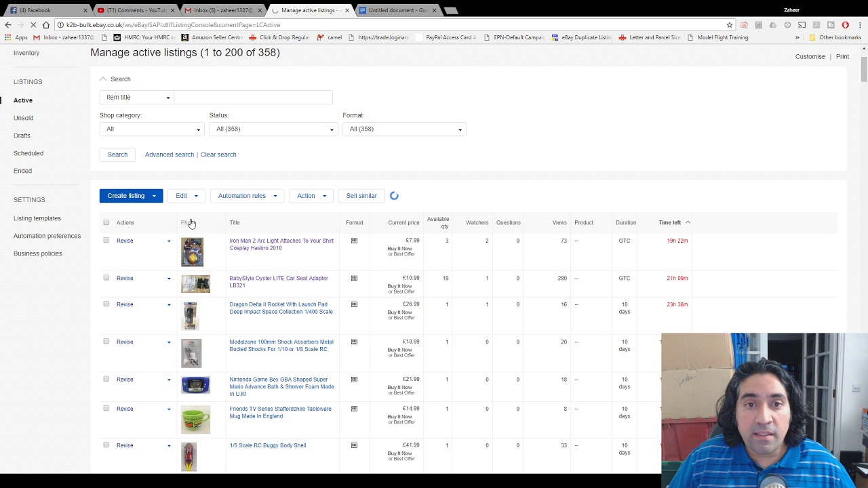Click the Print link
The width and height of the screenshot is (868, 488).
point(842,57)
